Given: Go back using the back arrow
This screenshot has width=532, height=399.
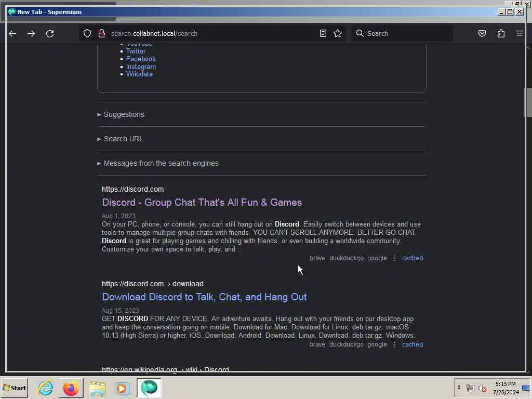Looking at the screenshot, I should coord(12,34).
